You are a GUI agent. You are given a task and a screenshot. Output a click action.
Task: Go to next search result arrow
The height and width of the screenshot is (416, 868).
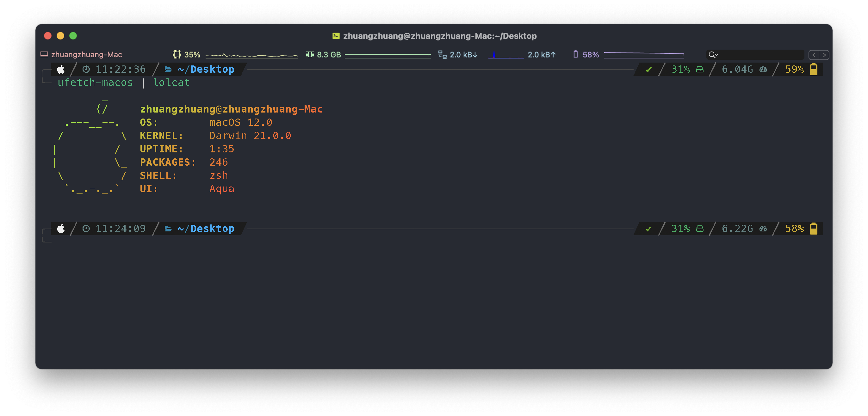pyautogui.click(x=824, y=55)
